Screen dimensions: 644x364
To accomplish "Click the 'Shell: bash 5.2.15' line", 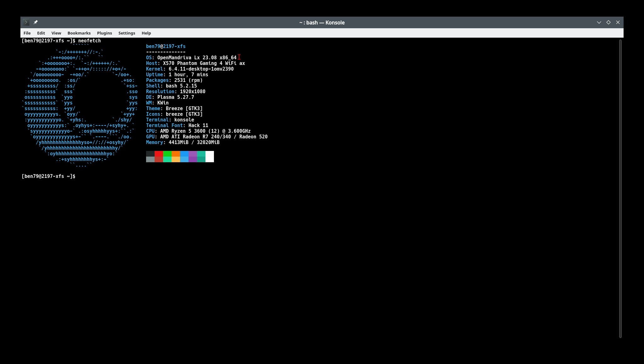I will coord(171,86).
